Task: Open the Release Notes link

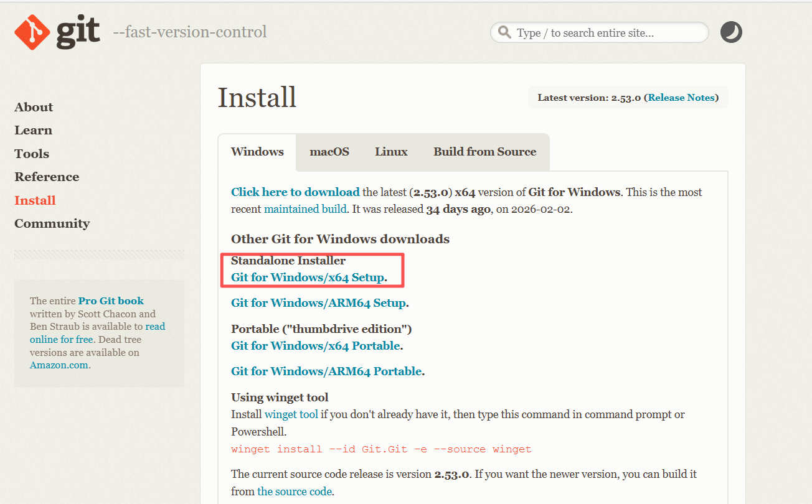Action: (681, 98)
